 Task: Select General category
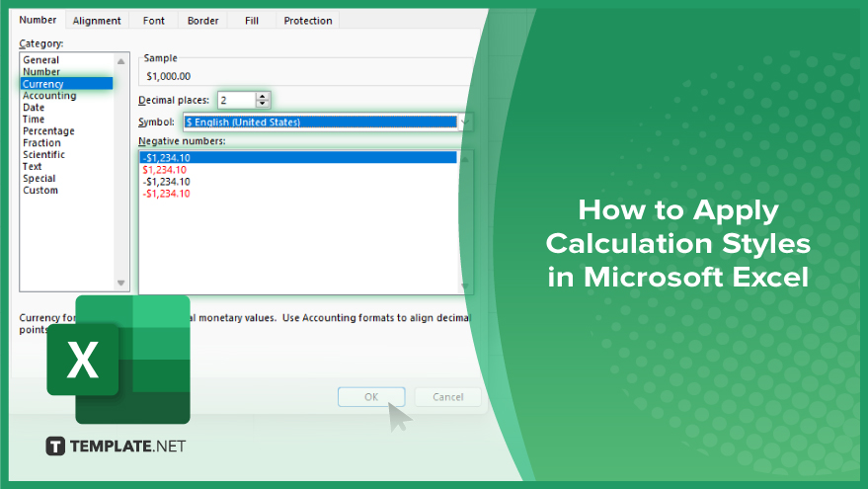pyautogui.click(x=40, y=60)
